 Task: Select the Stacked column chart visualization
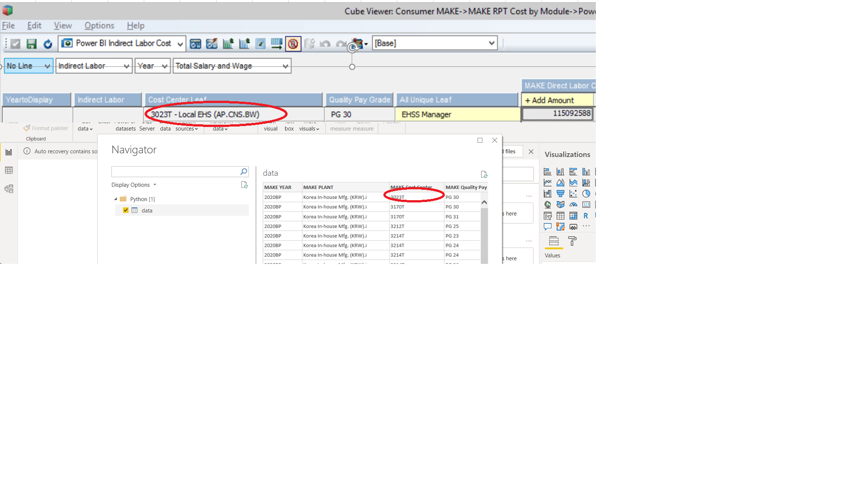point(560,172)
